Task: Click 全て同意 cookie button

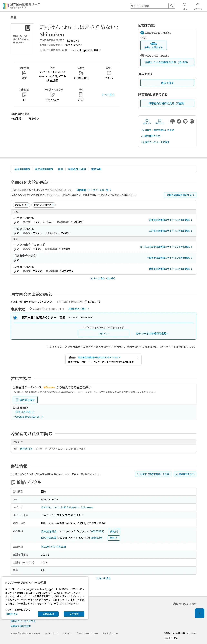Action: (x=74, y=614)
